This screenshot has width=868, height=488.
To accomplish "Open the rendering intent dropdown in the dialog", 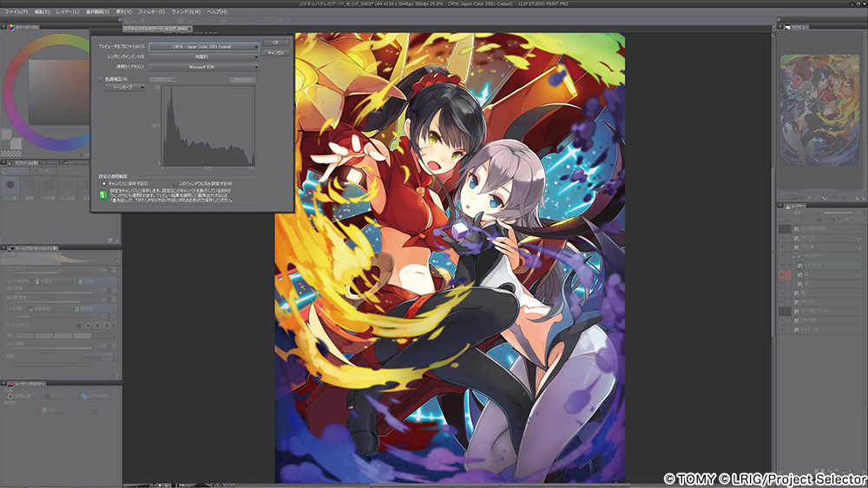I will pos(204,56).
